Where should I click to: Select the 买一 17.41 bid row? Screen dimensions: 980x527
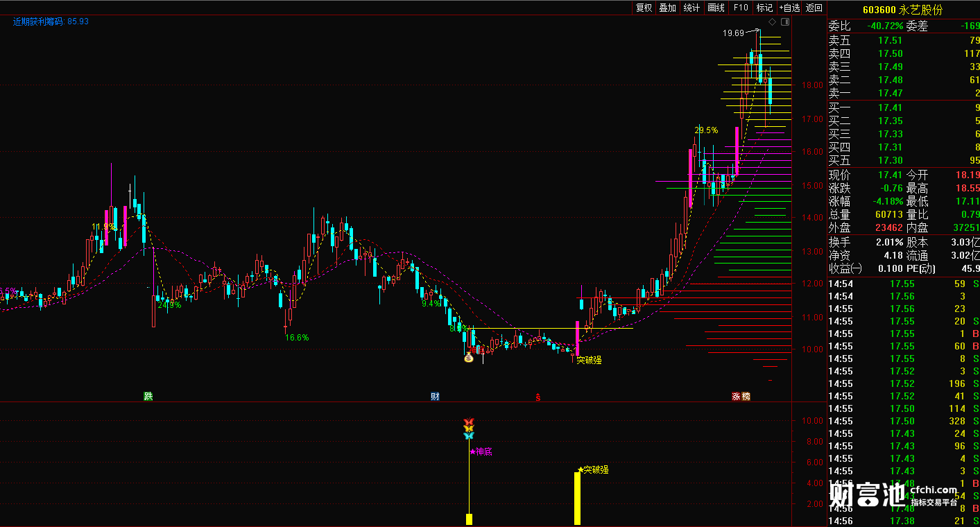[904, 107]
